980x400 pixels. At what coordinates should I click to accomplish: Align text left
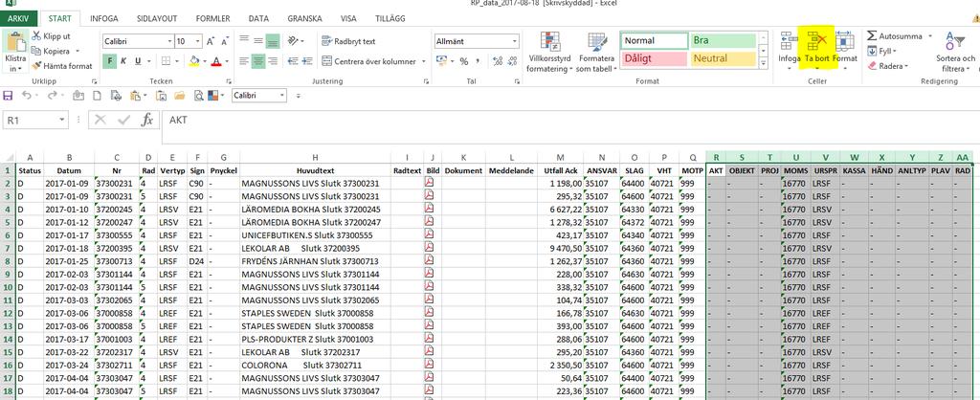coord(244,61)
